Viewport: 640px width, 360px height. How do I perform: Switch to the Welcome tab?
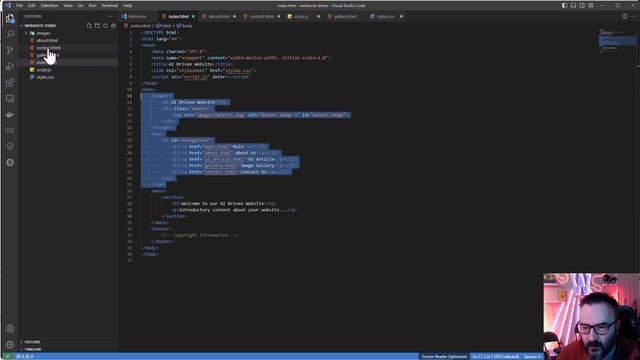pyautogui.click(x=136, y=16)
